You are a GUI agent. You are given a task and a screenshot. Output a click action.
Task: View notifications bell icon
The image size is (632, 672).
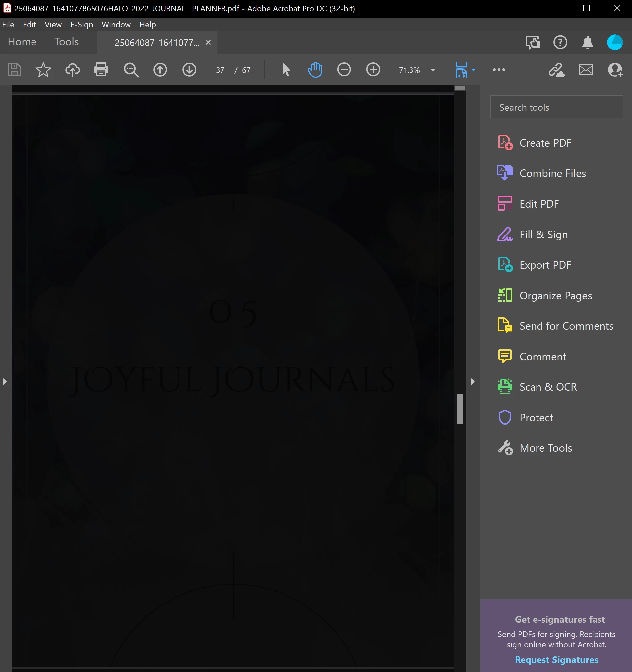click(x=588, y=42)
